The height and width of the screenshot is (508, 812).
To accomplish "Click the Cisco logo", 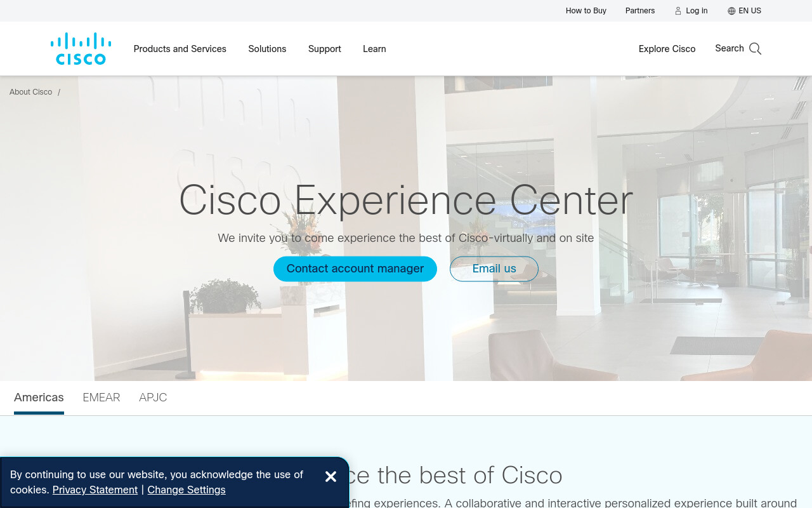I will [81, 49].
